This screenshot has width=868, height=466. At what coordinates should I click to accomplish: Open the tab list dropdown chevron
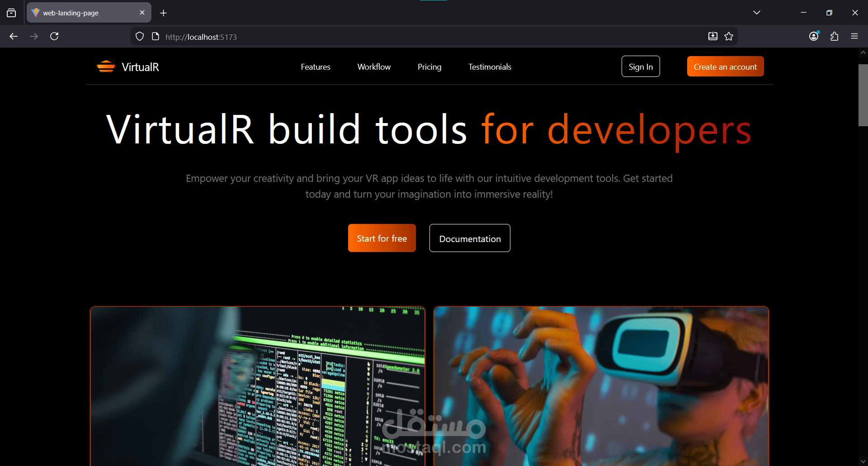pos(757,12)
